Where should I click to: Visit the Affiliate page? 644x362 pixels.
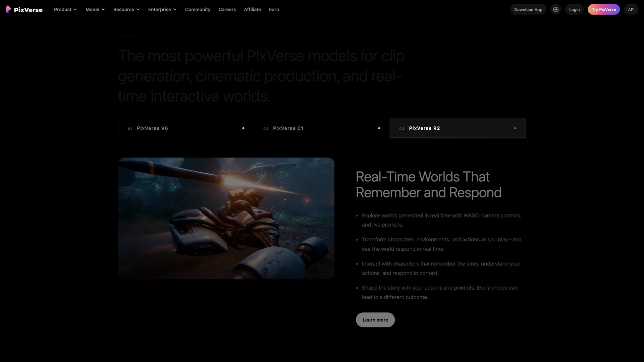tap(252, 9)
